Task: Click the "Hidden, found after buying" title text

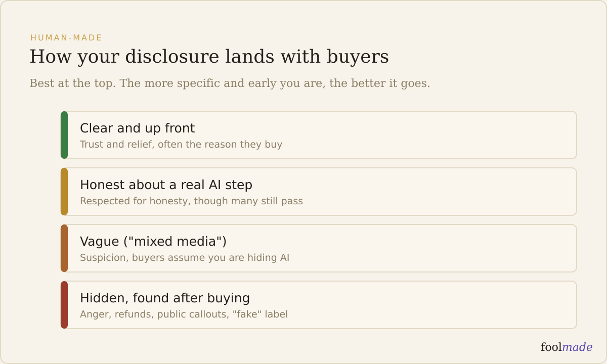Action: pyautogui.click(x=165, y=298)
